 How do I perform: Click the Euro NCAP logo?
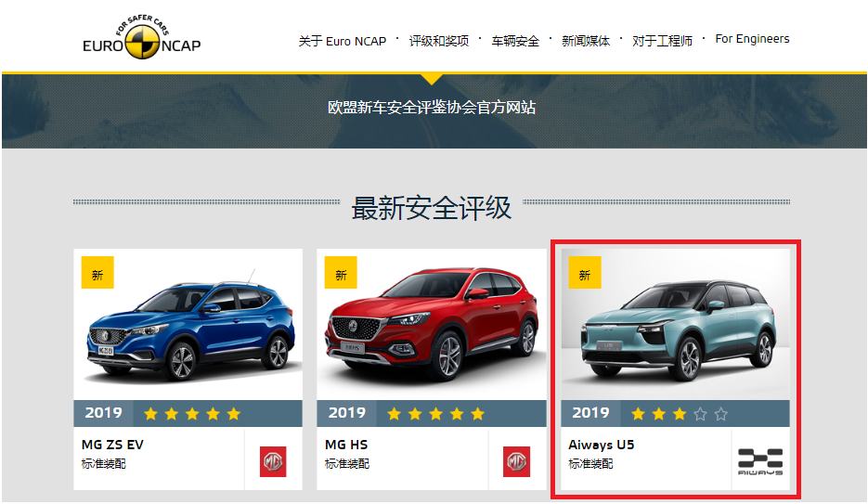[142, 37]
